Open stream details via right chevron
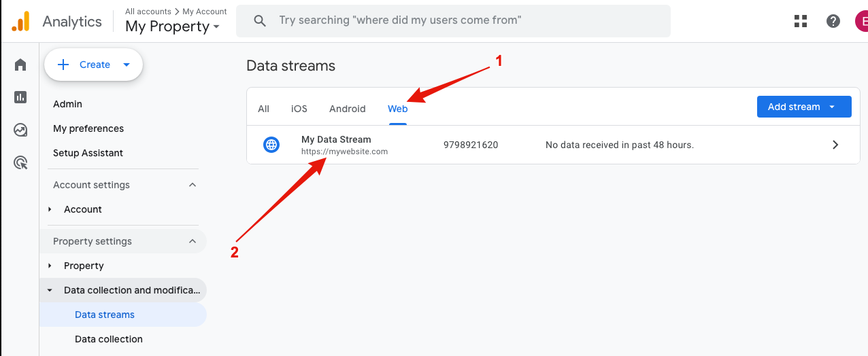Screen dimensions: 868x356 835,145
